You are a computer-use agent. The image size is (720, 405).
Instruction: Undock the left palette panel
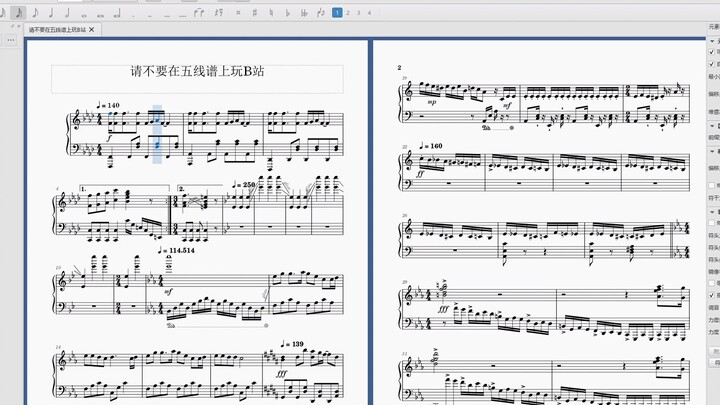[x=12, y=27]
